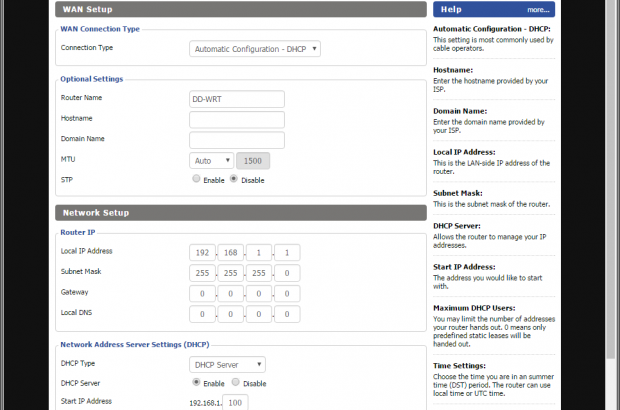
Task: Click the last Local IP Address octet field
Action: [x=288, y=252]
